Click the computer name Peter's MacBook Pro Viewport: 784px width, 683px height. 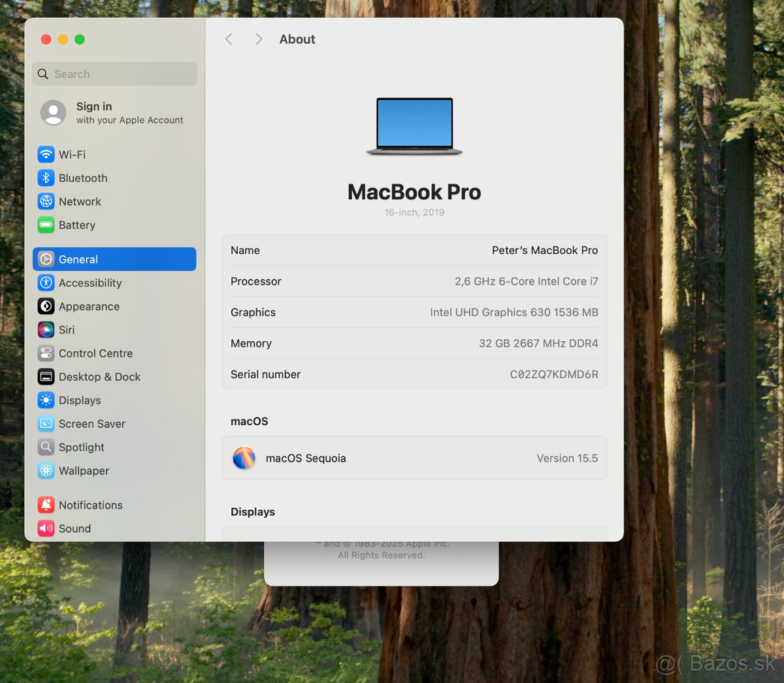tap(545, 250)
